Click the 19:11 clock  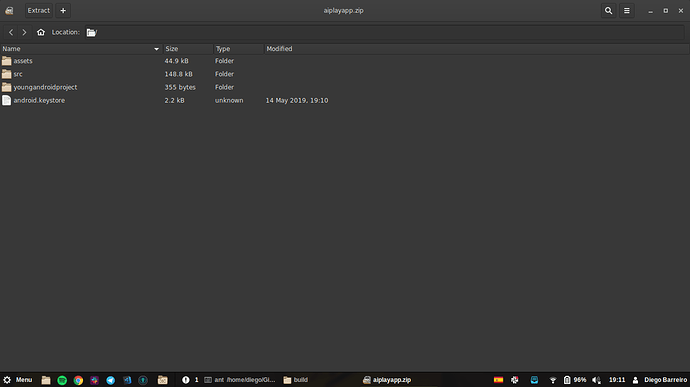pyautogui.click(x=617, y=380)
